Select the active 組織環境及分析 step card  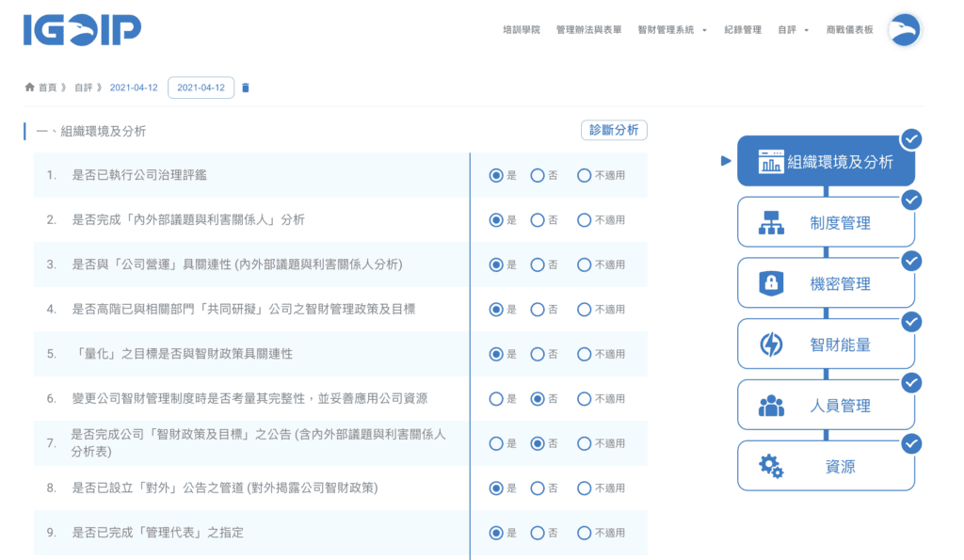click(x=826, y=162)
